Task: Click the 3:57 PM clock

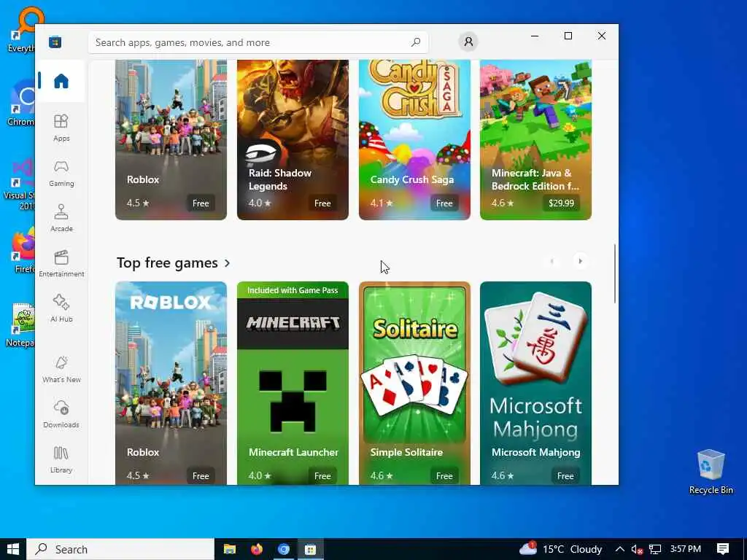Action: point(686,549)
